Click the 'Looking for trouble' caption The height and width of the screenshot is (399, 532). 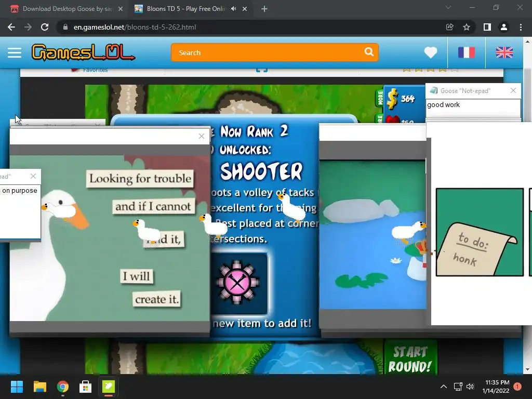click(x=140, y=179)
